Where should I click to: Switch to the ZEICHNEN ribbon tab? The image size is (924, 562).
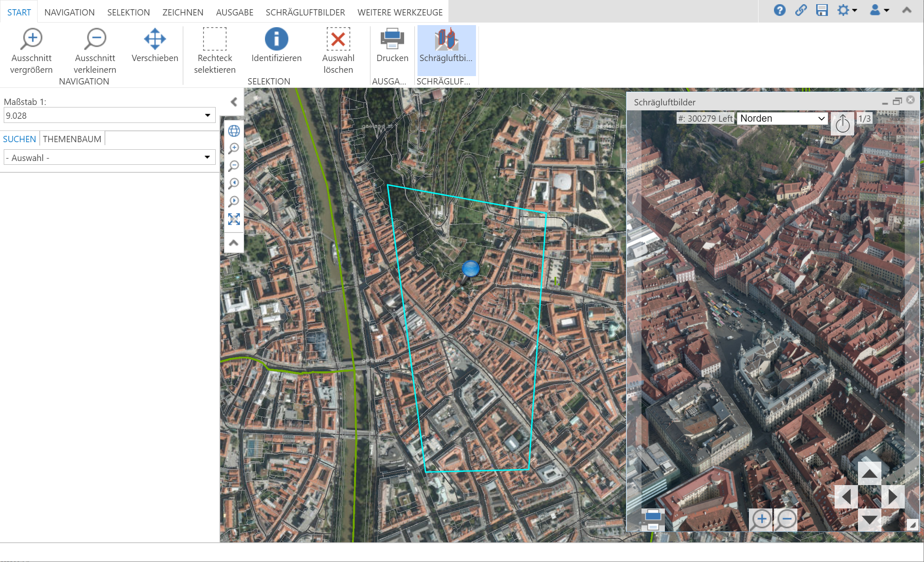click(183, 12)
